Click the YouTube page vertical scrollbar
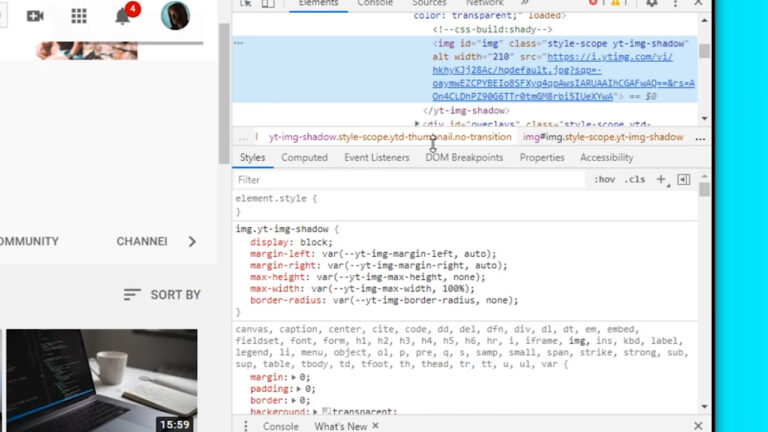This screenshot has height=432, width=768. coord(224,93)
